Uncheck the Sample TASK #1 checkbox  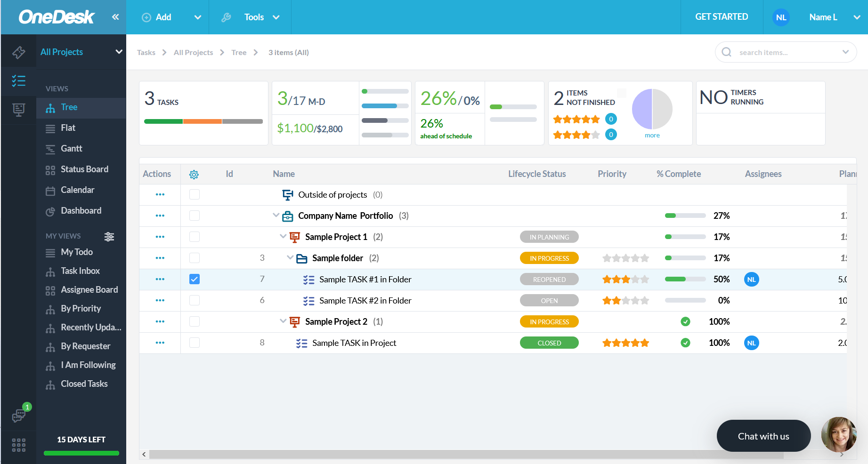(x=195, y=279)
